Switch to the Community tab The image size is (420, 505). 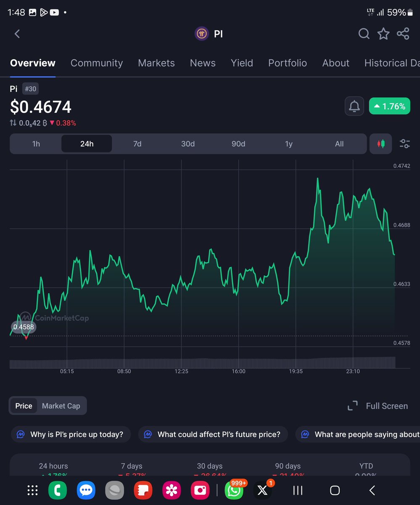point(97,63)
